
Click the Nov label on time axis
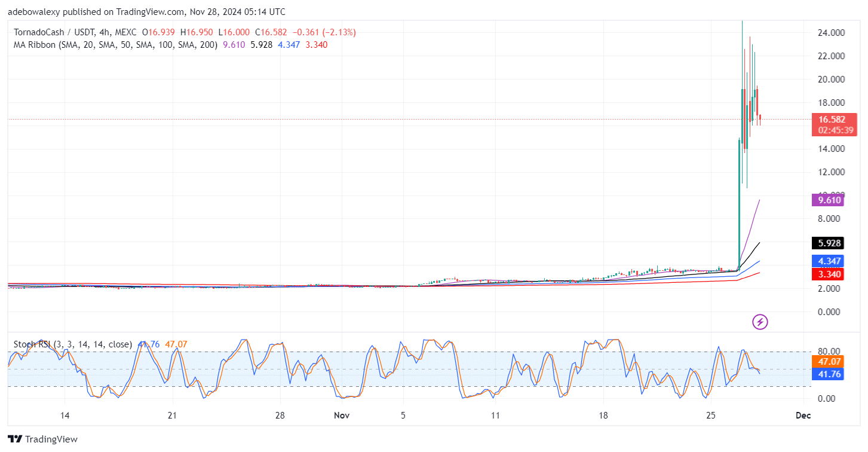point(341,415)
